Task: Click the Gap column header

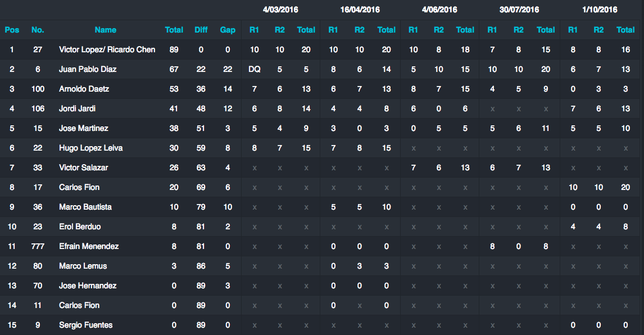Action: (x=228, y=30)
